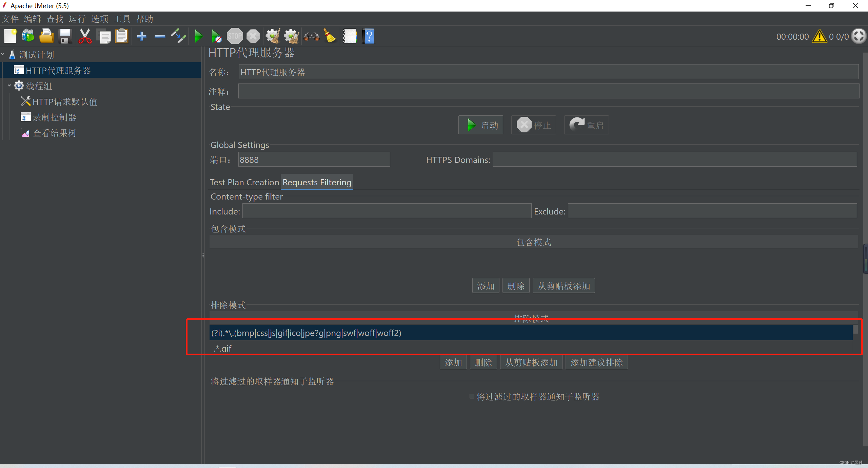Screen dimensions: 868x468
Task: Click the 添加建议排除 button
Action: [596, 362]
